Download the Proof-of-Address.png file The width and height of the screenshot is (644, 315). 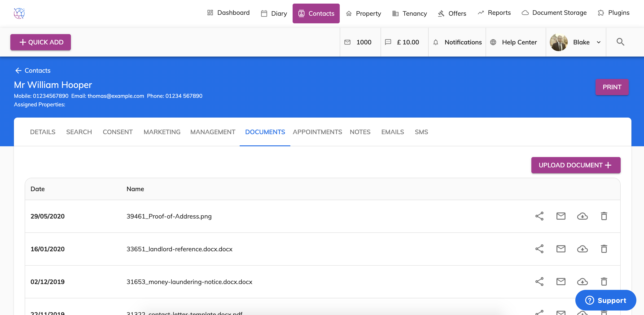coord(582,216)
